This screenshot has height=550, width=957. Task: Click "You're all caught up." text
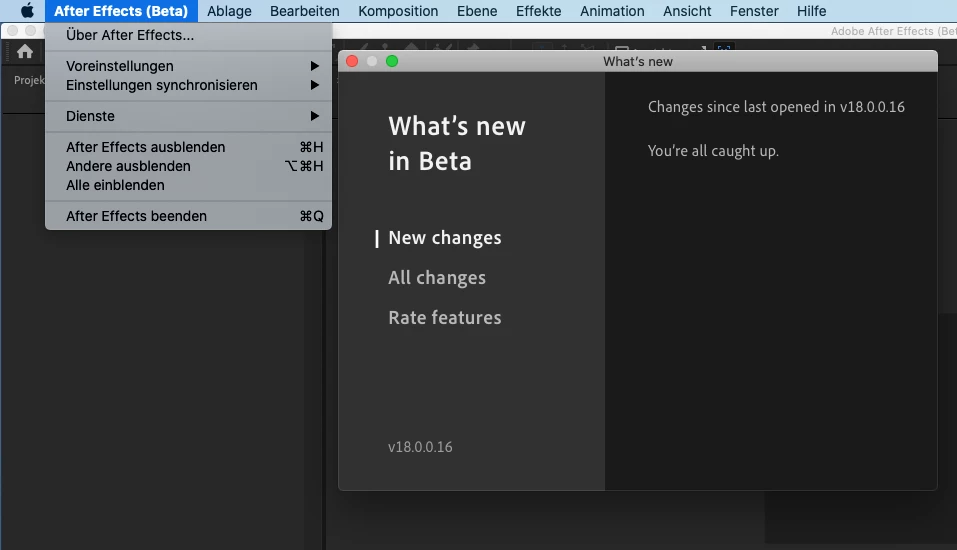pyautogui.click(x=713, y=151)
